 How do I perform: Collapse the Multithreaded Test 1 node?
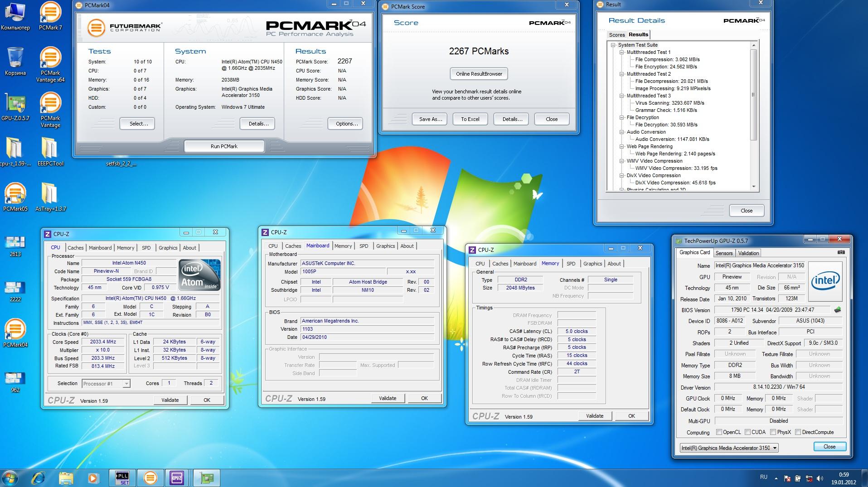tap(622, 52)
